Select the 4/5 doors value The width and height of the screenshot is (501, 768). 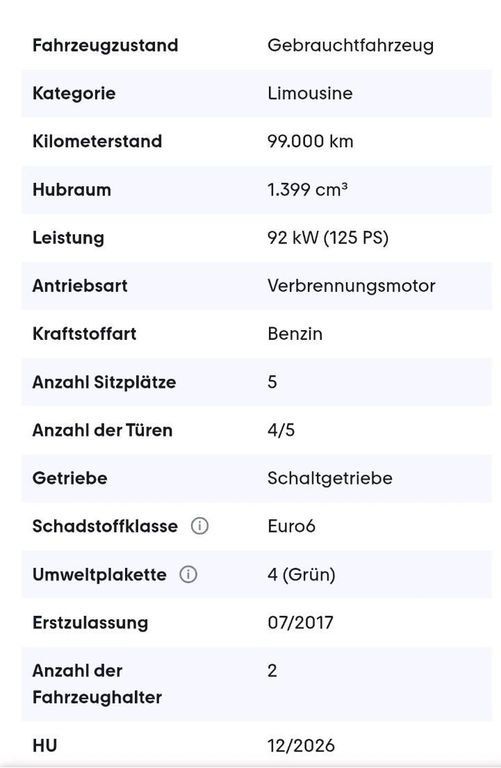(x=281, y=430)
